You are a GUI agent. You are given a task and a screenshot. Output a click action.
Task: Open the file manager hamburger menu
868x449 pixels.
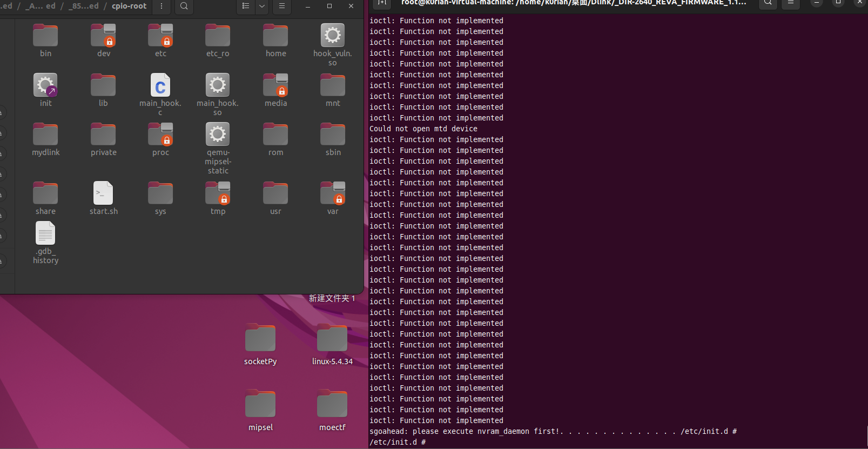tap(281, 6)
